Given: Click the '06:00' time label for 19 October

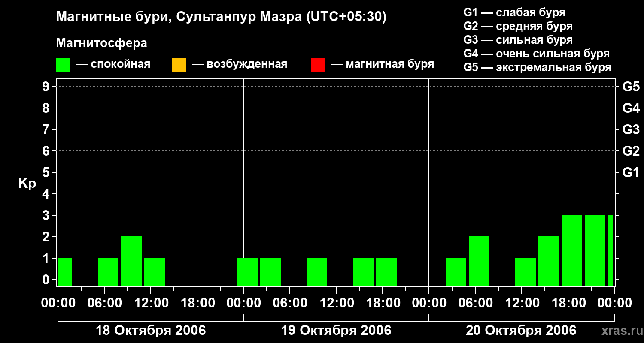Looking at the screenshot, I should 289,303.
